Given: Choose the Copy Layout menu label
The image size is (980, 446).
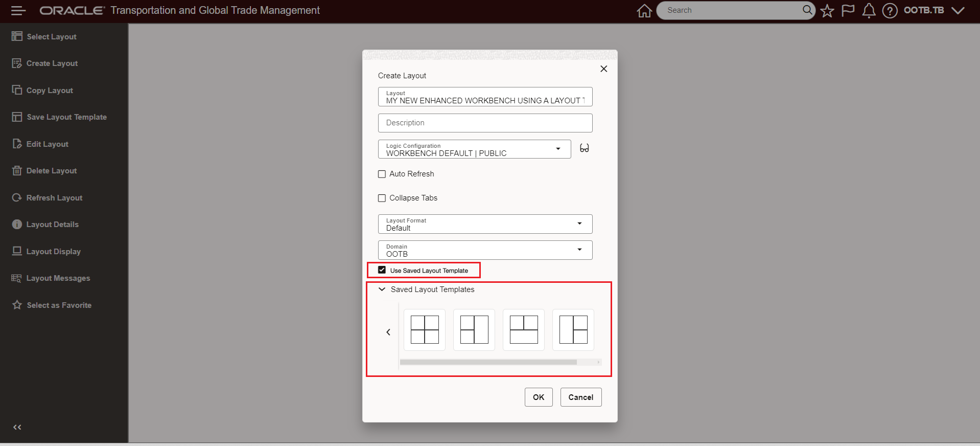Looking at the screenshot, I should pyautogui.click(x=50, y=91).
